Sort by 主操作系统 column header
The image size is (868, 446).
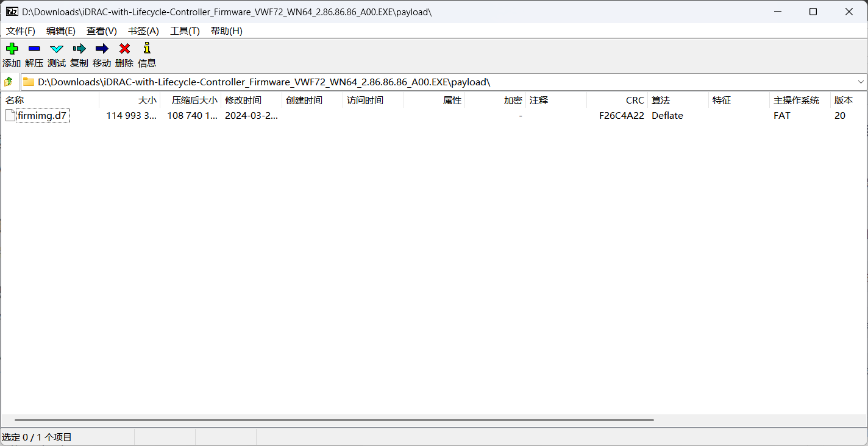tap(800, 101)
